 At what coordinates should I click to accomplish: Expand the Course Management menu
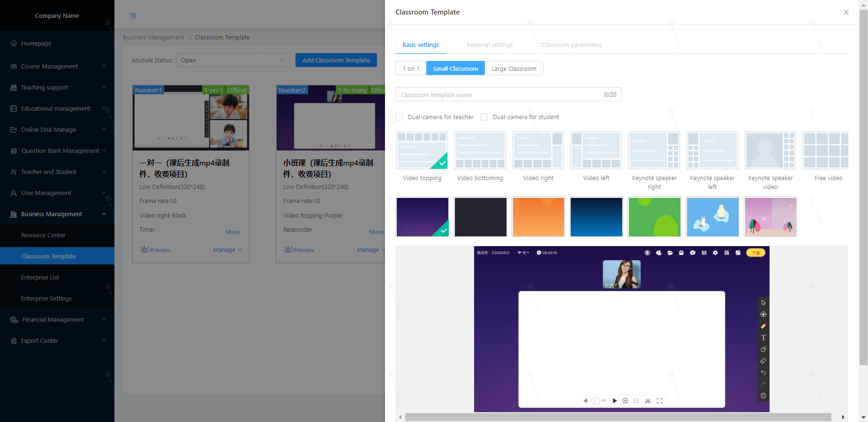point(57,67)
